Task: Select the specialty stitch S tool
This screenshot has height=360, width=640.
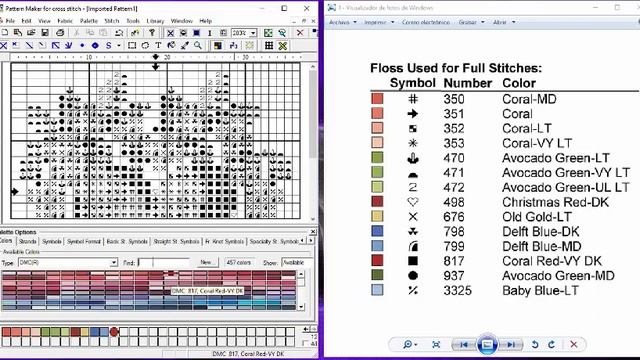Action: pos(109,46)
